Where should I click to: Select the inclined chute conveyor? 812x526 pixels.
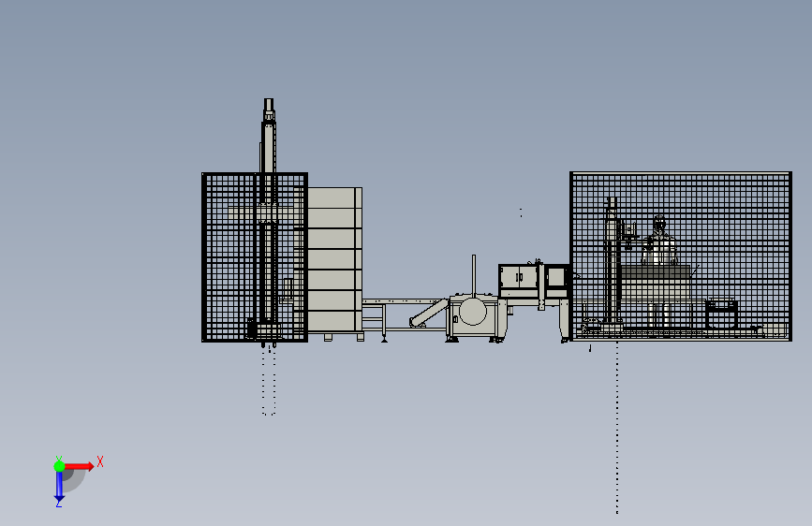pyautogui.click(x=429, y=314)
